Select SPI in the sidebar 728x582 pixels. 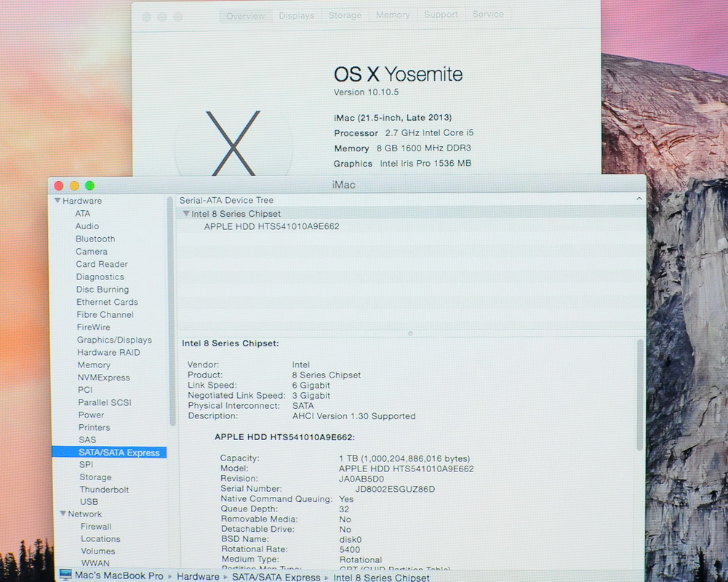pos(87,464)
